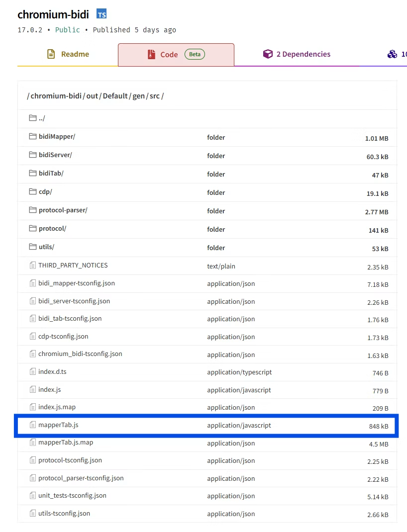Click the '848 kB' size of mapperTab.js
Screen dimensions: 407x532
point(379,427)
